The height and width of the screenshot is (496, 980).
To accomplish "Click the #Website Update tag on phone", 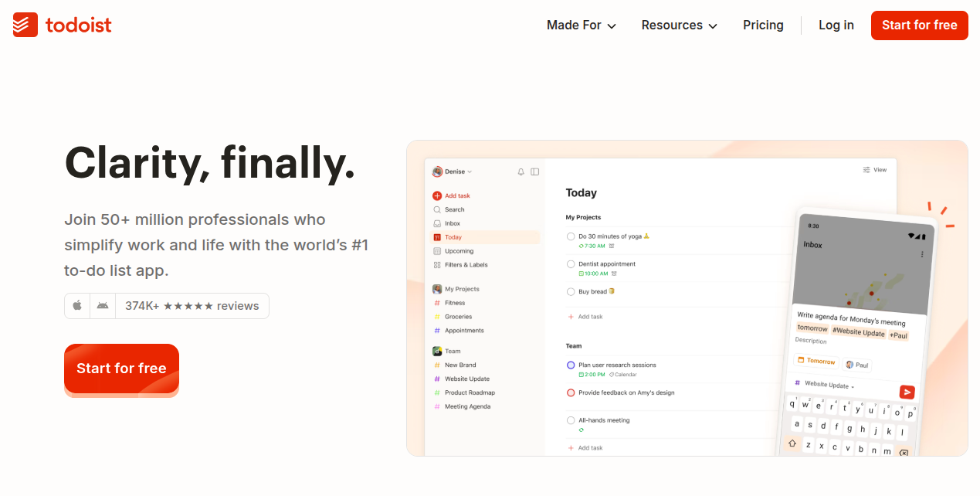I will click(x=858, y=332).
